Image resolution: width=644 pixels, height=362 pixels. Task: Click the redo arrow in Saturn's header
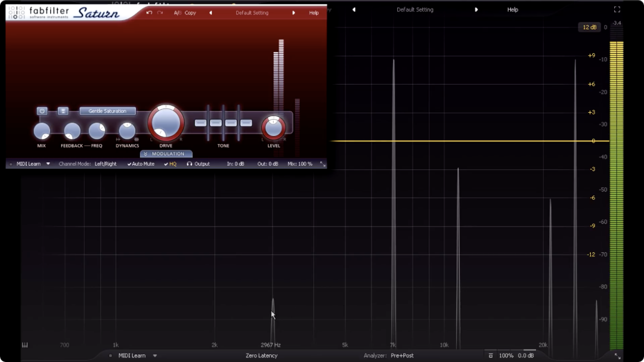tap(160, 13)
